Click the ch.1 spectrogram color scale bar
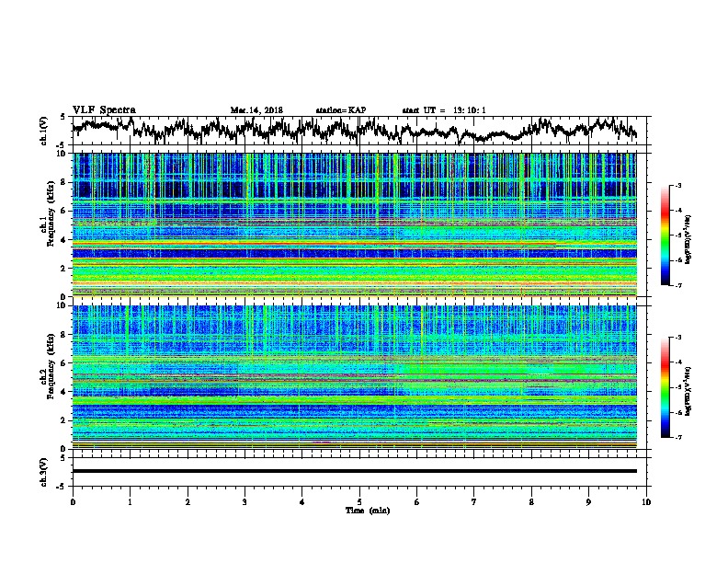 pos(665,236)
